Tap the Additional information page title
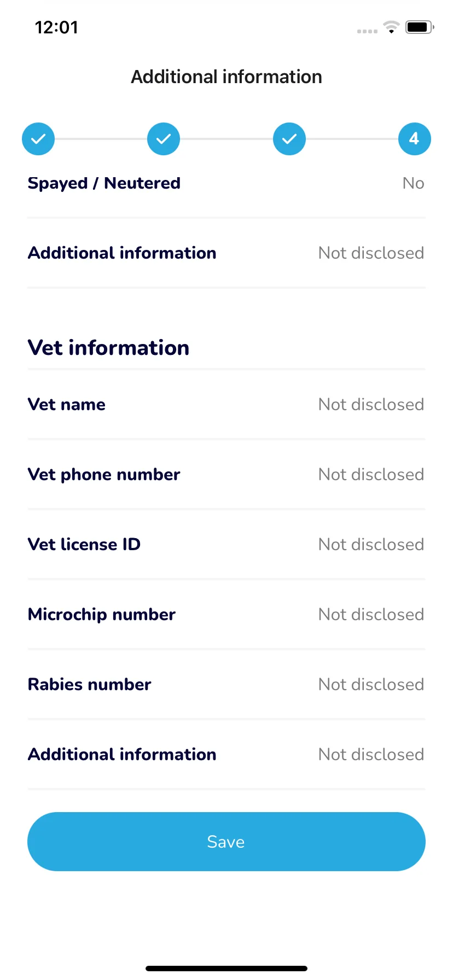The image size is (453, 980). (x=226, y=77)
